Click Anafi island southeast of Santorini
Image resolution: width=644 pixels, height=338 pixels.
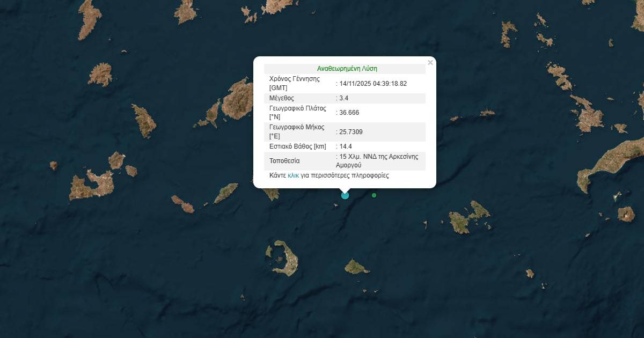pyautogui.click(x=356, y=267)
